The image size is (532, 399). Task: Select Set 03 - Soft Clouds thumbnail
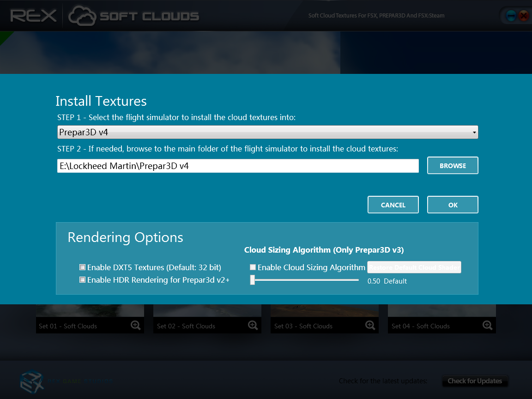tap(325, 319)
